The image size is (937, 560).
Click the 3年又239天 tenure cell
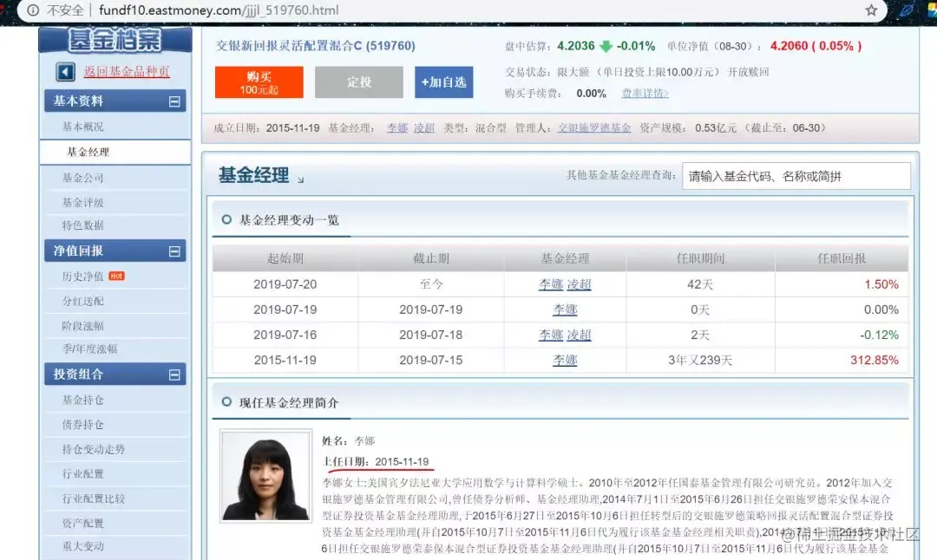point(700,360)
